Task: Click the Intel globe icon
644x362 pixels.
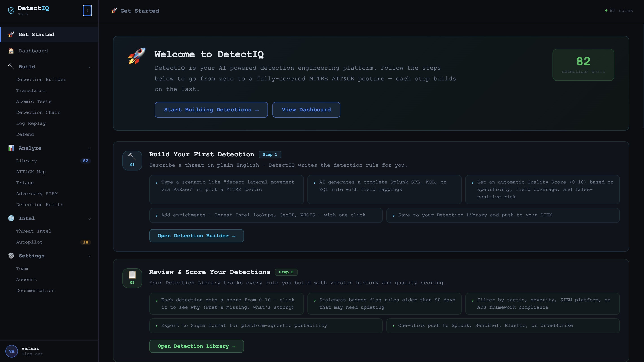Action: pos(11,218)
